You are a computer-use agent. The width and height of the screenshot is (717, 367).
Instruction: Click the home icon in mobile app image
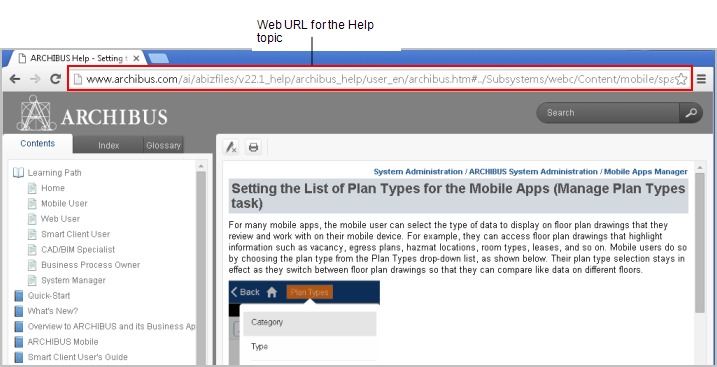272,292
